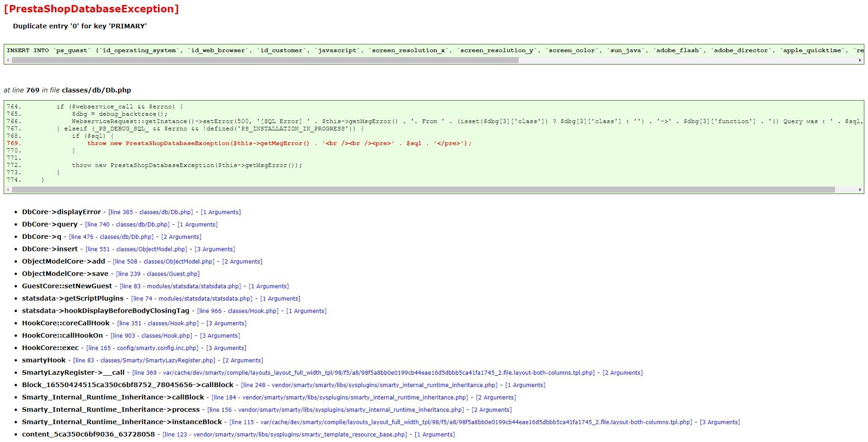Show arguments for DbCore->displayError
Screen dimensions: 868x442
(221, 212)
